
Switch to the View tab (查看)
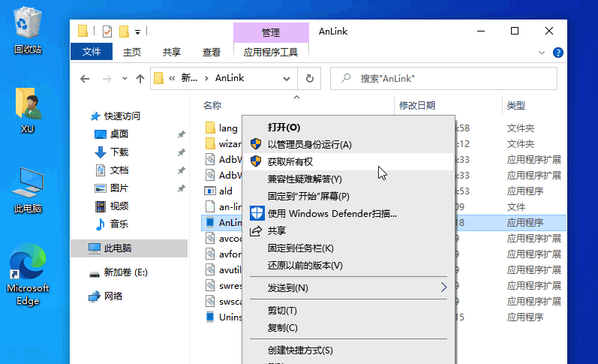tap(212, 52)
